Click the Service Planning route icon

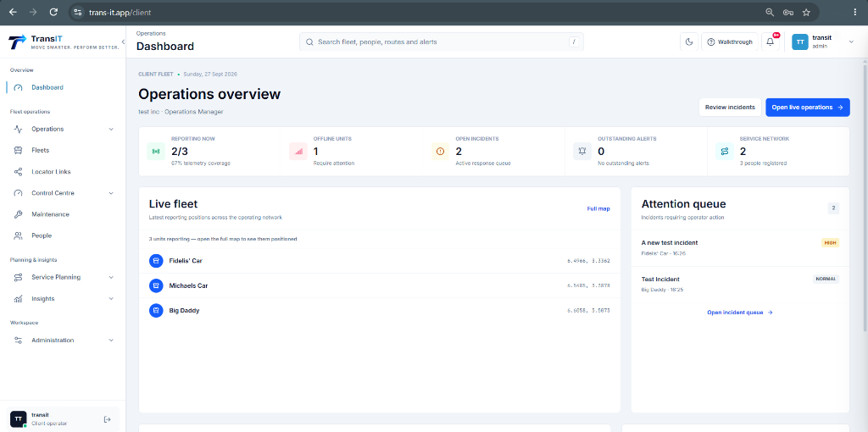[x=19, y=277]
